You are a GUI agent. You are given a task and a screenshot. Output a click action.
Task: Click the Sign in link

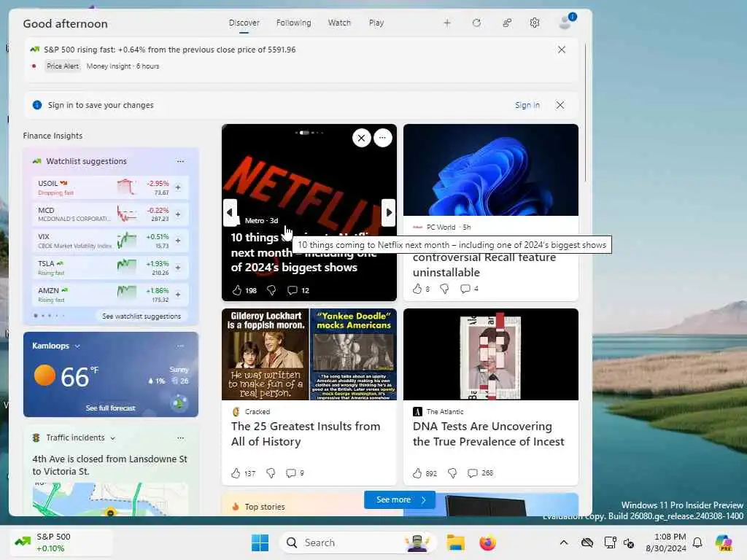click(x=527, y=105)
